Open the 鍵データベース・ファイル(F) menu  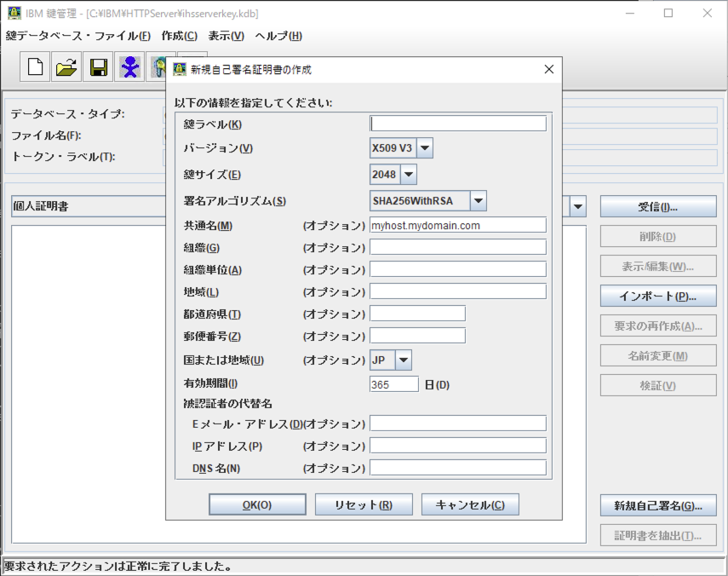click(x=78, y=36)
